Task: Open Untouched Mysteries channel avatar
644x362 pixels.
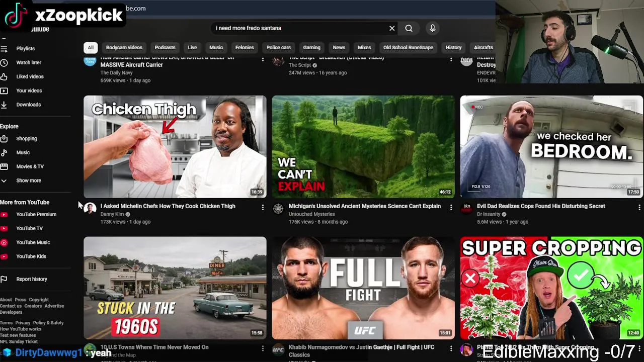Action: (x=278, y=208)
